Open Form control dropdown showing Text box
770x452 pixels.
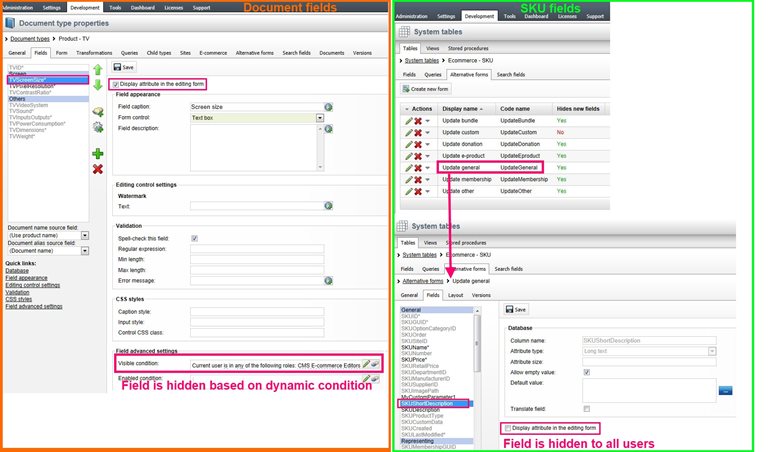pyautogui.click(x=320, y=118)
